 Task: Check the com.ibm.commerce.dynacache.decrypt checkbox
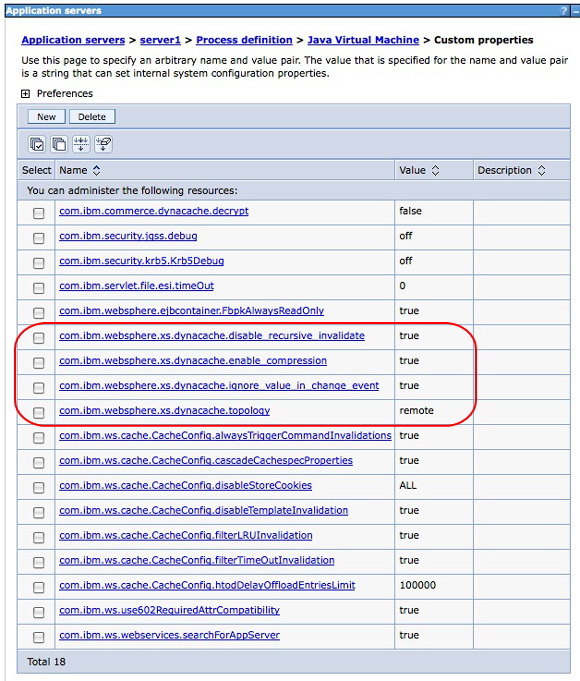39,213
